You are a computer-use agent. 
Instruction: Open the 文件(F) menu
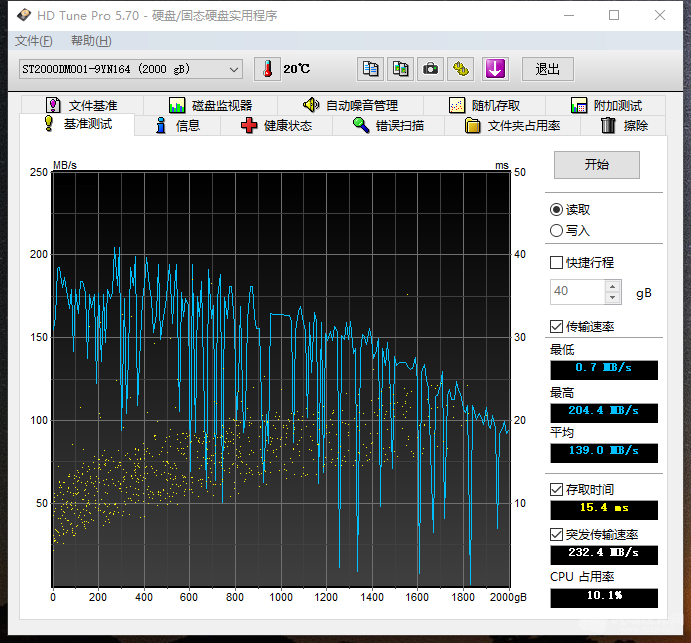click(33, 41)
